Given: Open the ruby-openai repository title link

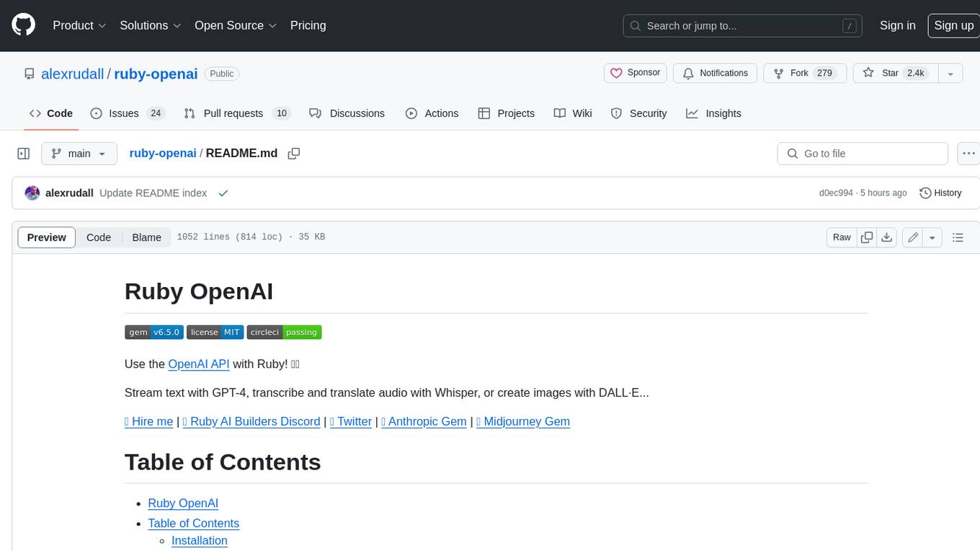Looking at the screenshot, I should coord(156,74).
